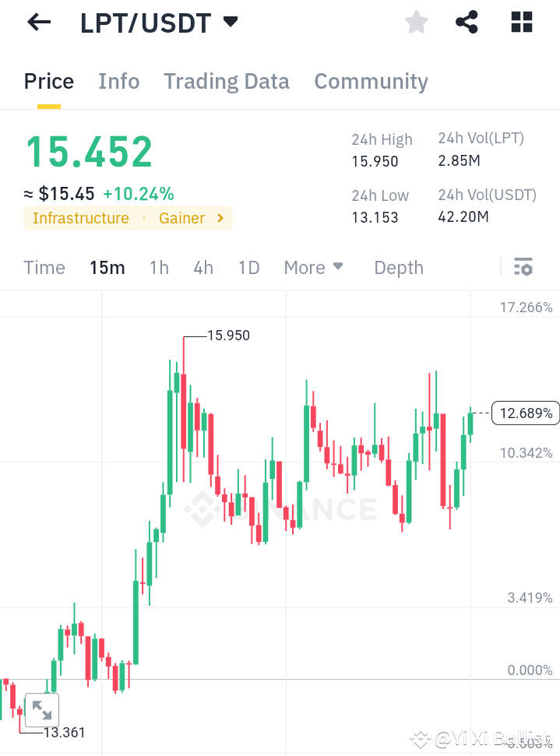
Task: Tap the star icon to favorite LPT/USDT
Action: coord(416,23)
